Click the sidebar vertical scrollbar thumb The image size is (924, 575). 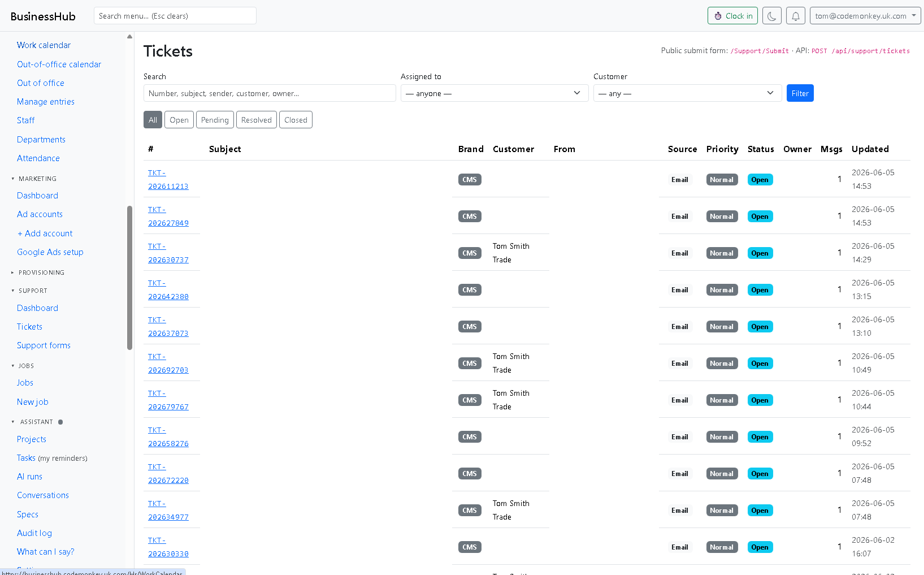(129, 277)
